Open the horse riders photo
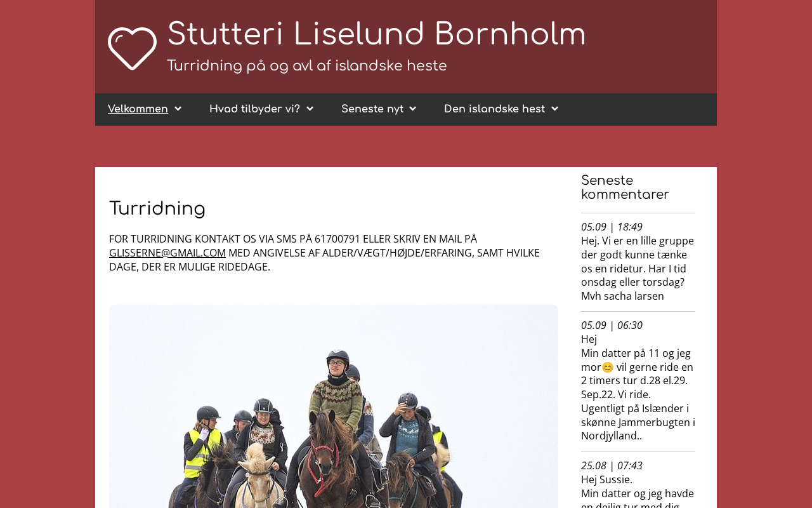The width and height of the screenshot is (812, 508). coord(334,406)
